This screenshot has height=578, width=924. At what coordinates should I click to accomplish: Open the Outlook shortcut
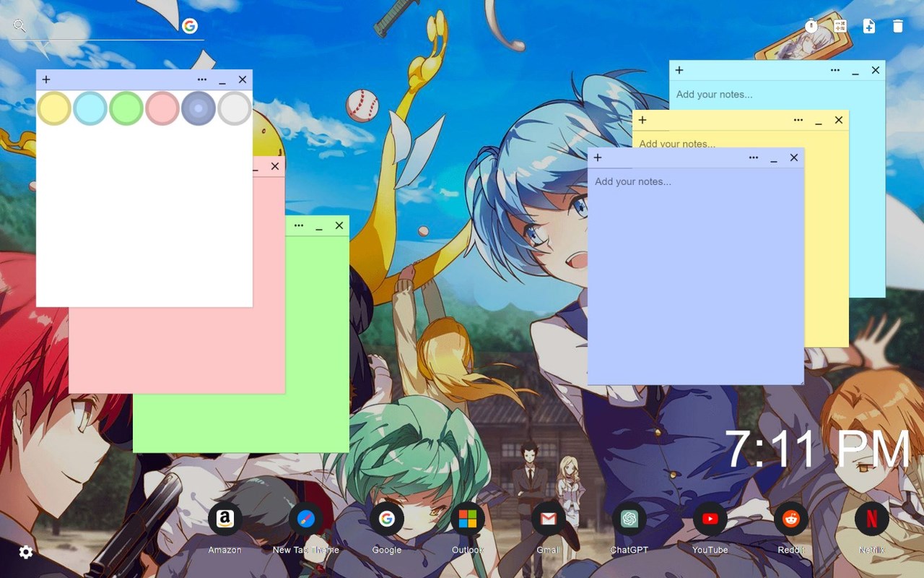tap(467, 519)
